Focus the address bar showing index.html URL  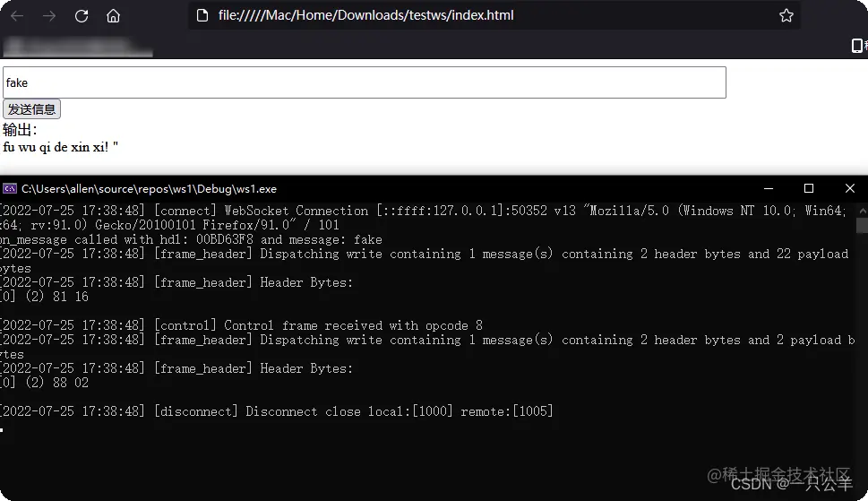pos(494,15)
